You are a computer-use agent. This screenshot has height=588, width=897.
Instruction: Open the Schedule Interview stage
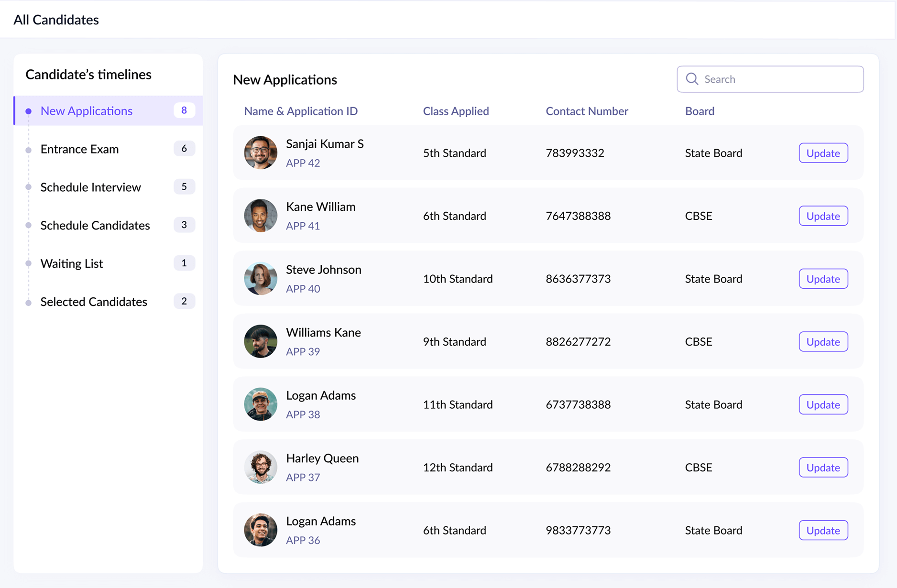[90, 187]
